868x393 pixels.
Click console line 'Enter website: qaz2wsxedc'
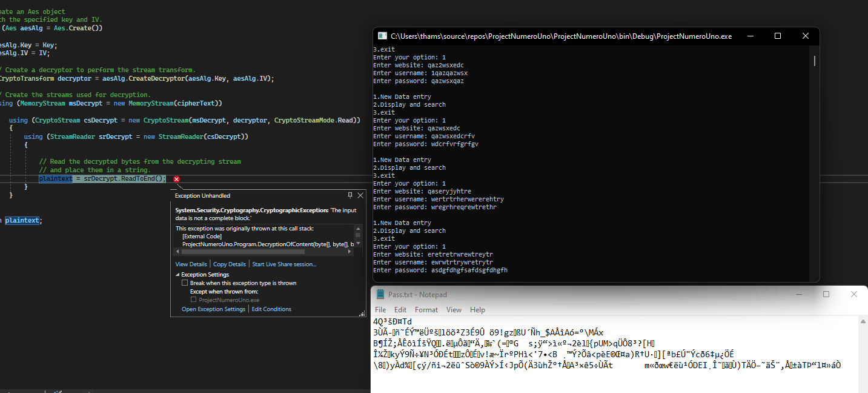coord(419,65)
